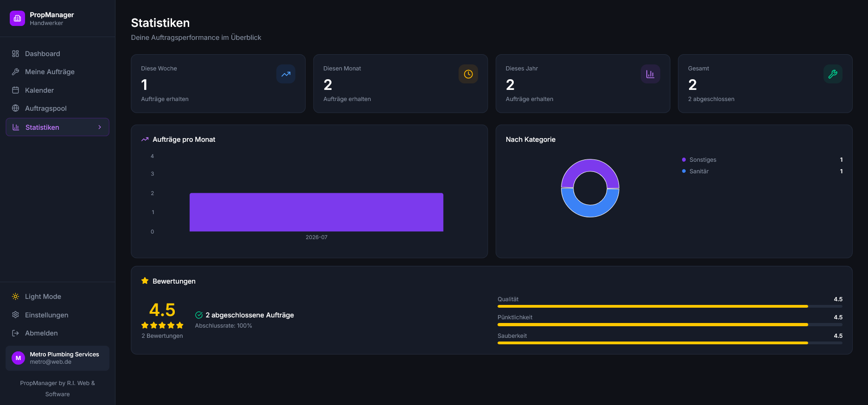Screen dimensions: 868x405
Task: Go to Dashboard in the sidebar
Action: (x=57, y=54)
